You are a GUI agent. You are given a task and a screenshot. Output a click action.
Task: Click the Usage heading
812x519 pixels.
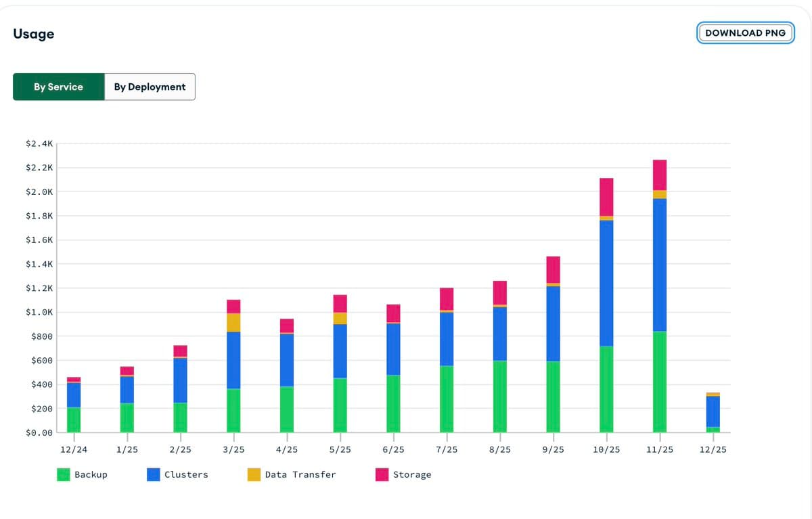(34, 34)
